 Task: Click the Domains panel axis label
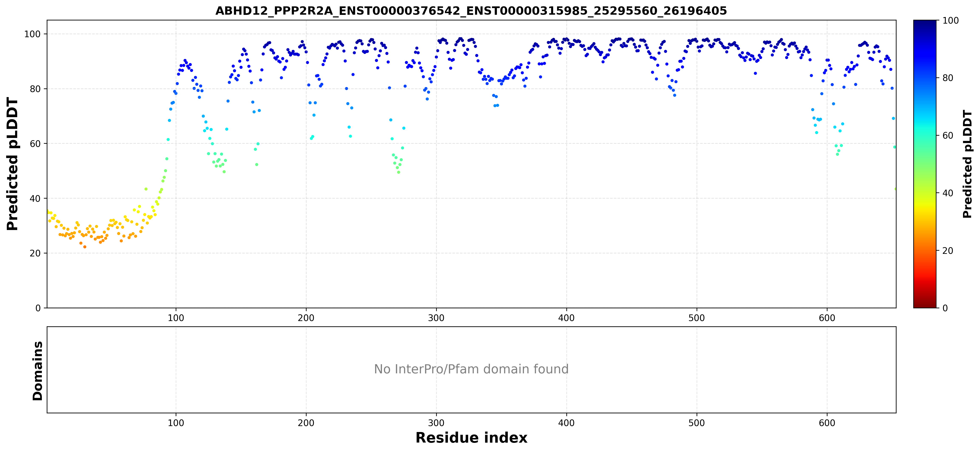pyautogui.click(x=38, y=371)
